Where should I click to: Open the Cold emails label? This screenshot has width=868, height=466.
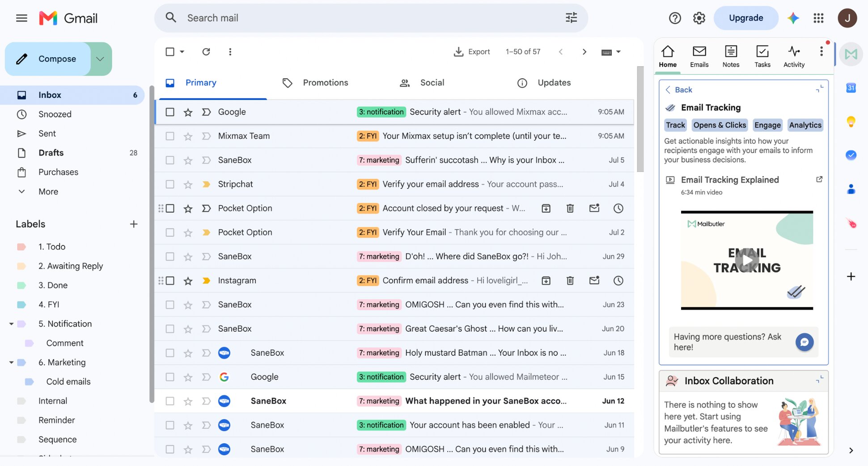pyautogui.click(x=68, y=382)
